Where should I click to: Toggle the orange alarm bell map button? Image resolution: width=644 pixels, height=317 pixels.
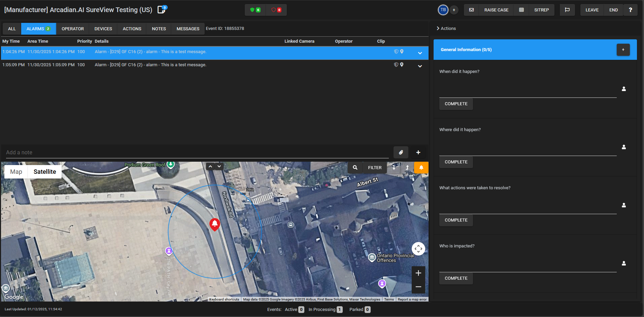421,168
